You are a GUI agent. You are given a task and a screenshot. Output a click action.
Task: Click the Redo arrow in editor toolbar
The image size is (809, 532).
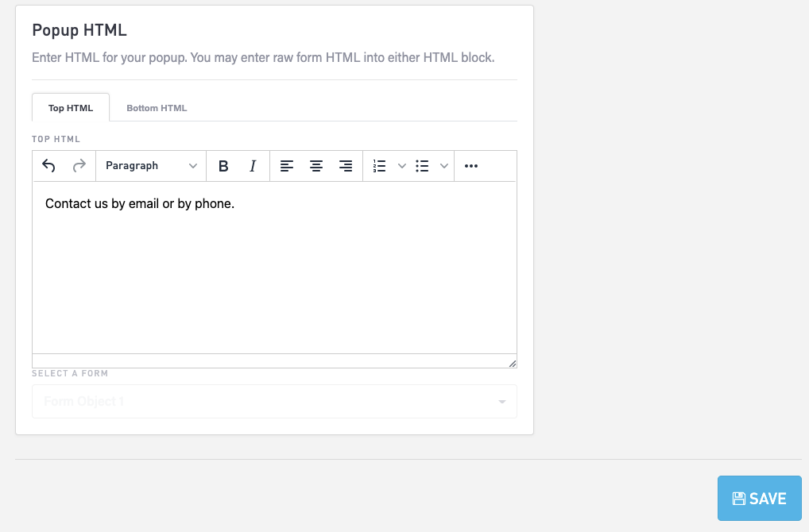79,166
